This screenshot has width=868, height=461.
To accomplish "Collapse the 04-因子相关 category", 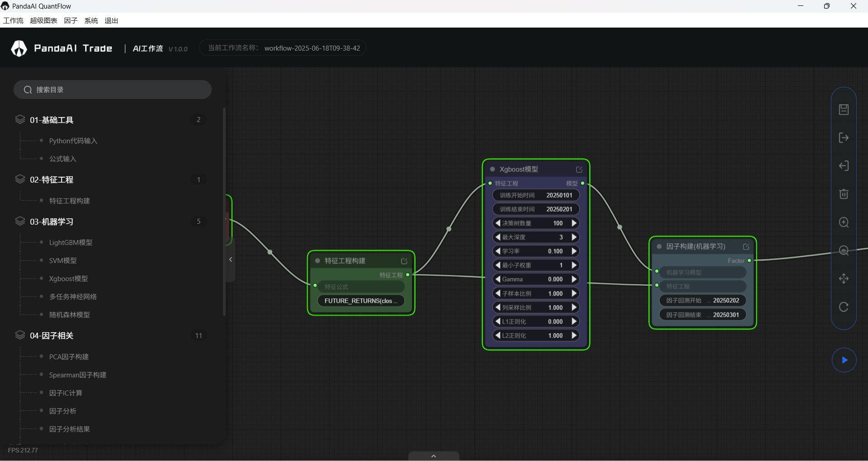I will 52,336.
